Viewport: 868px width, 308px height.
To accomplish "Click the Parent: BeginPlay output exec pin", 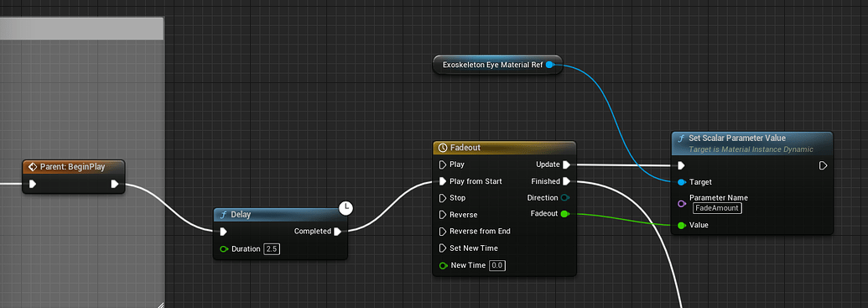I will (115, 184).
